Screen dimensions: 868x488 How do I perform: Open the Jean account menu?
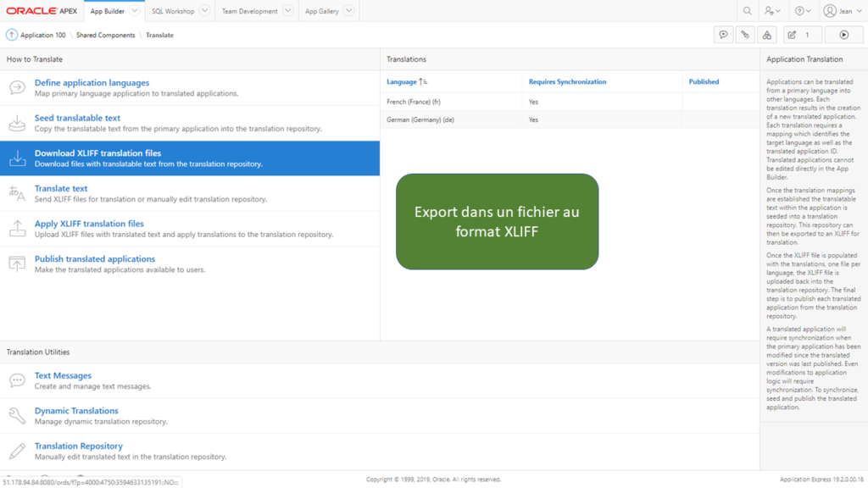(843, 11)
